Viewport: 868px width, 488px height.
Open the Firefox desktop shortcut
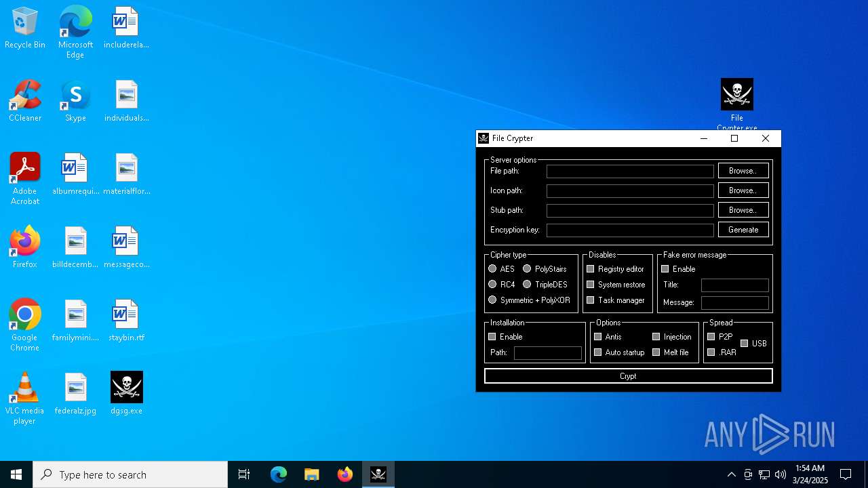[x=25, y=247]
